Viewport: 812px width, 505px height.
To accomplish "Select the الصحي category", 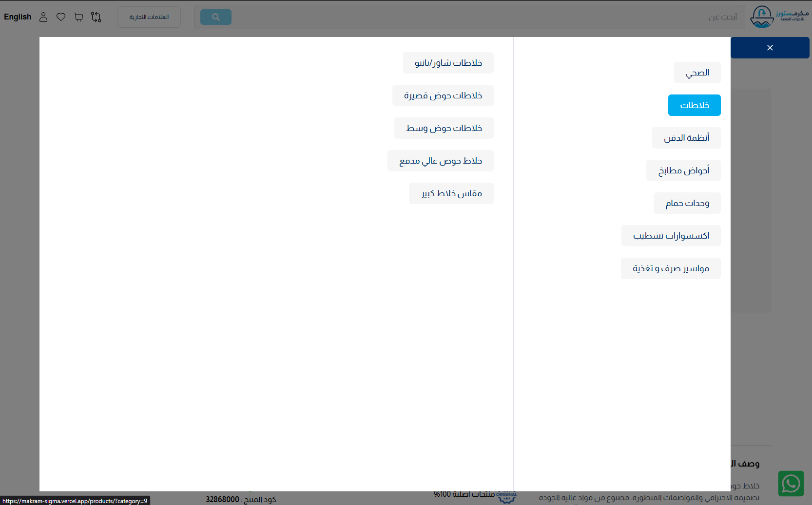I will (x=697, y=73).
